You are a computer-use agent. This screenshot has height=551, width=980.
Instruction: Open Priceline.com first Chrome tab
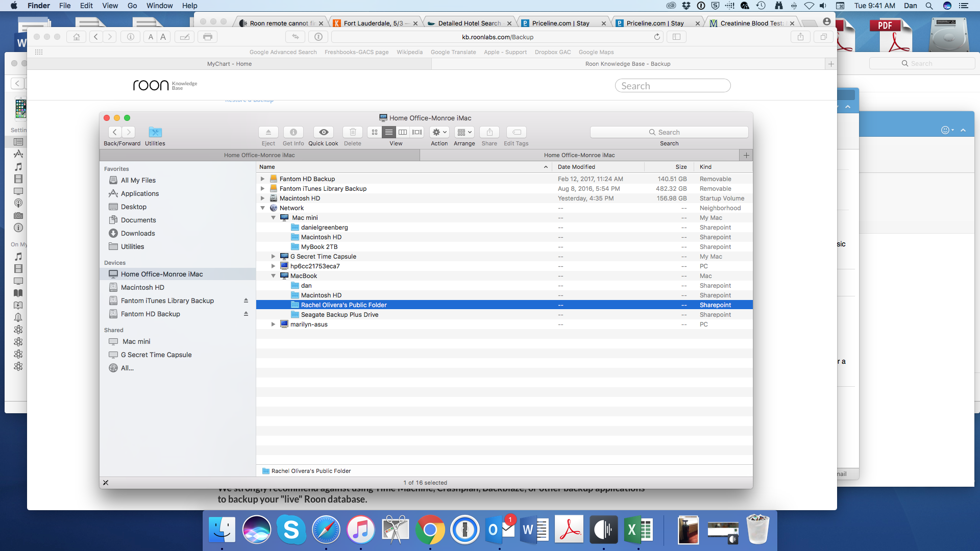560,23
